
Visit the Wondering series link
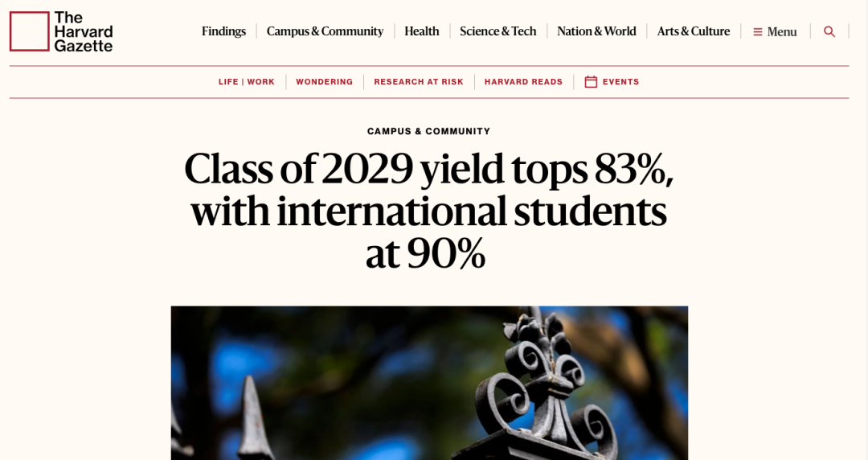coord(324,82)
